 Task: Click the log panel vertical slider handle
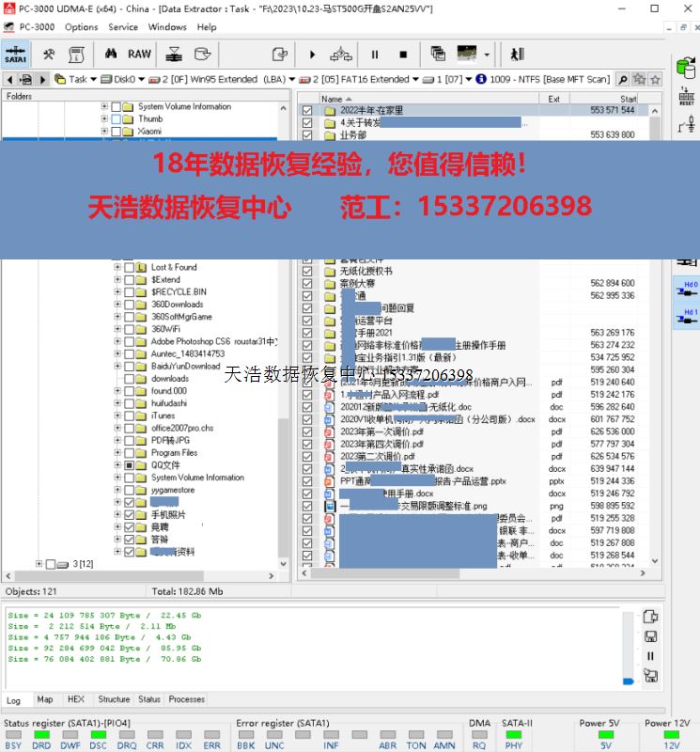pyautogui.click(x=628, y=680)
